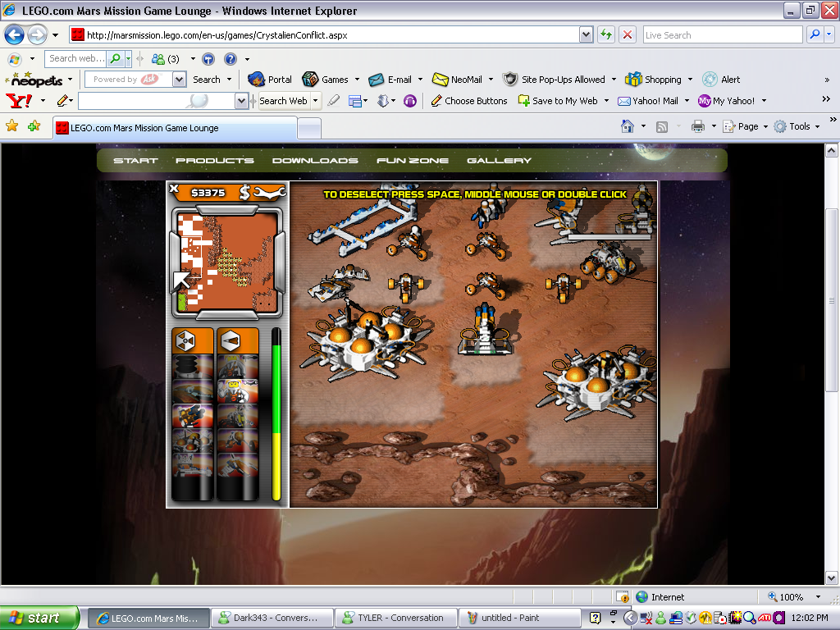Expand the Ask search box dropdown
The image size is (840, 630).
[x=180, y=80]
